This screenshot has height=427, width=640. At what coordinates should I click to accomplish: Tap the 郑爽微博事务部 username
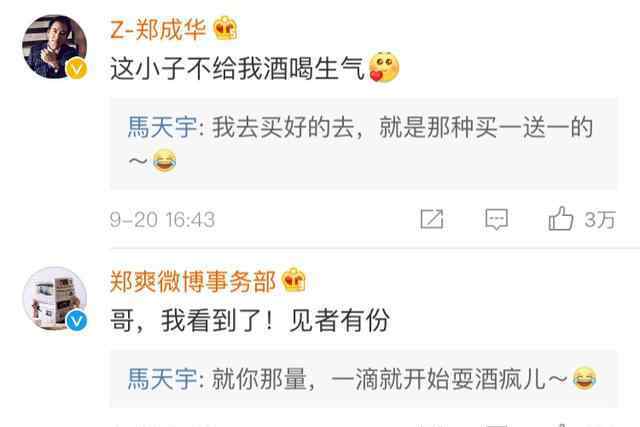[x=193, y=282]
